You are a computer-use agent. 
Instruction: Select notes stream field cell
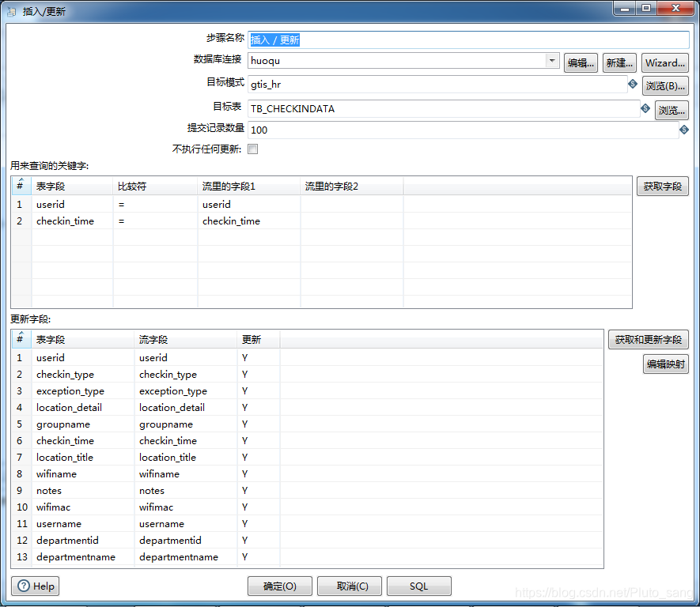[x=185, y=490]
